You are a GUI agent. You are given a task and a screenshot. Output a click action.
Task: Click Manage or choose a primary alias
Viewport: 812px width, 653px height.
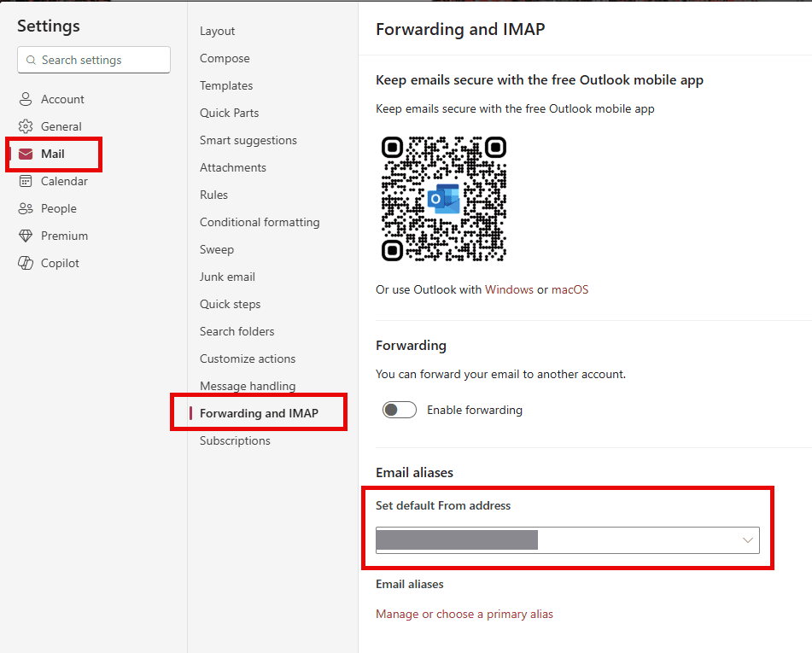(x=464, y=614)
